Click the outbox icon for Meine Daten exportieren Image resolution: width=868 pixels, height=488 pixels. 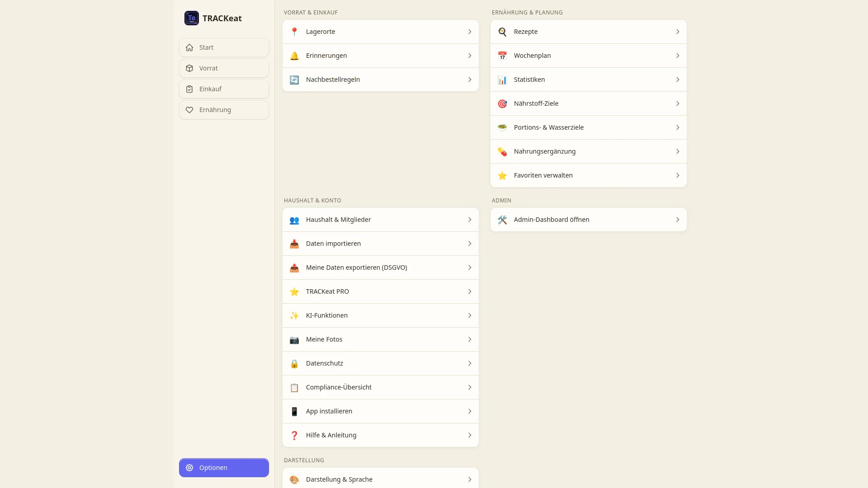click(294, 267)
